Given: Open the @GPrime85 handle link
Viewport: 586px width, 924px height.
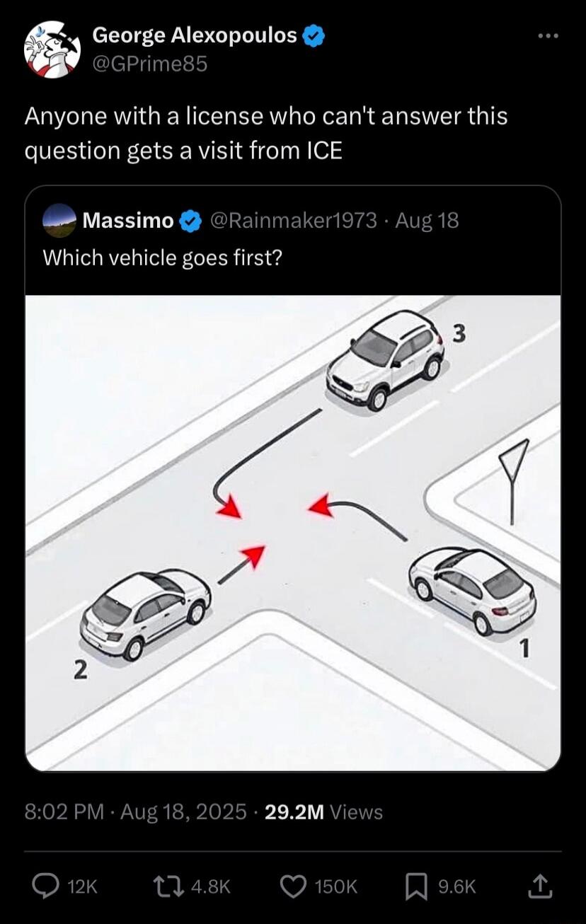Looking at the screenshot, I should point(150,64).
